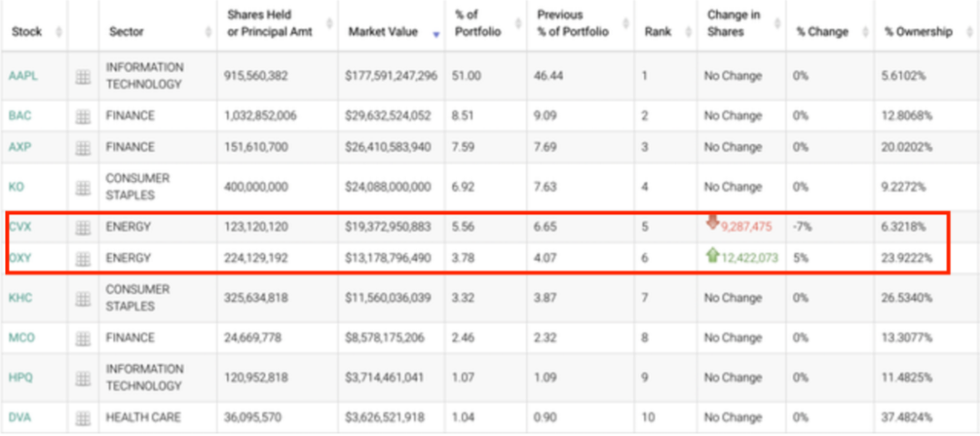Open the grid icon in the BAC row
This screenshot has height=436, width=980.
pyautogui.click(x=83, y=116)
